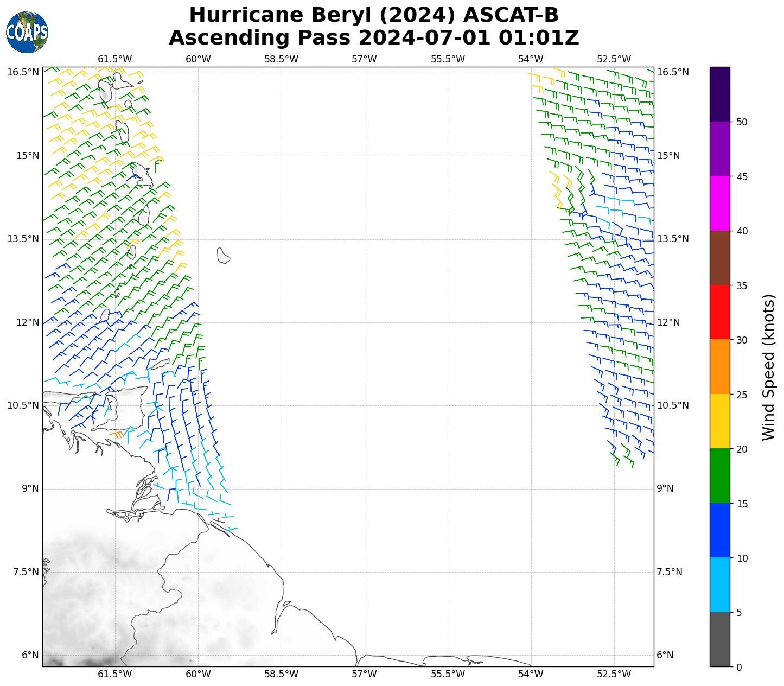Select the yellow 20-25 knot color band

coord(720,421)
